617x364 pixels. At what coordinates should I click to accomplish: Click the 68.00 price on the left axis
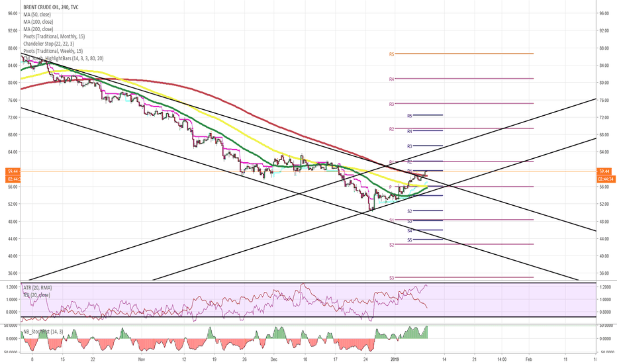(x=13, y=134)
